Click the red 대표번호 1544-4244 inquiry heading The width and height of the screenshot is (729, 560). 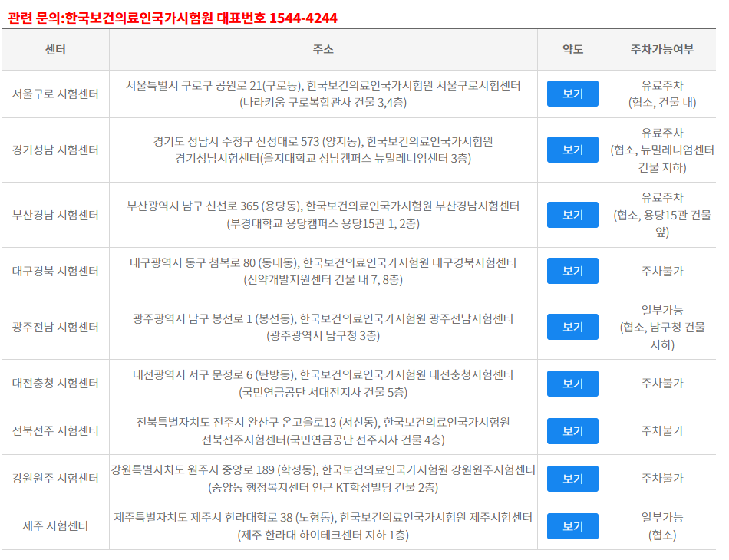173,18
